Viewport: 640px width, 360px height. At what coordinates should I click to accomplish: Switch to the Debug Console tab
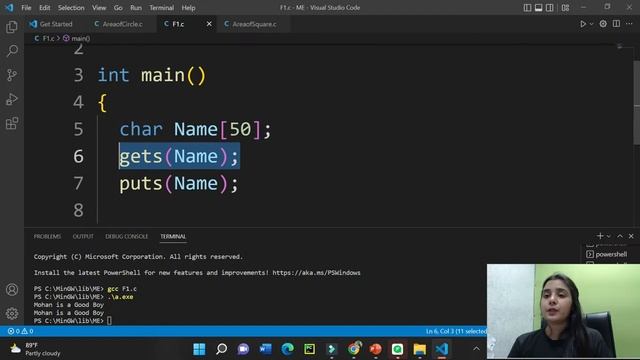127,236
